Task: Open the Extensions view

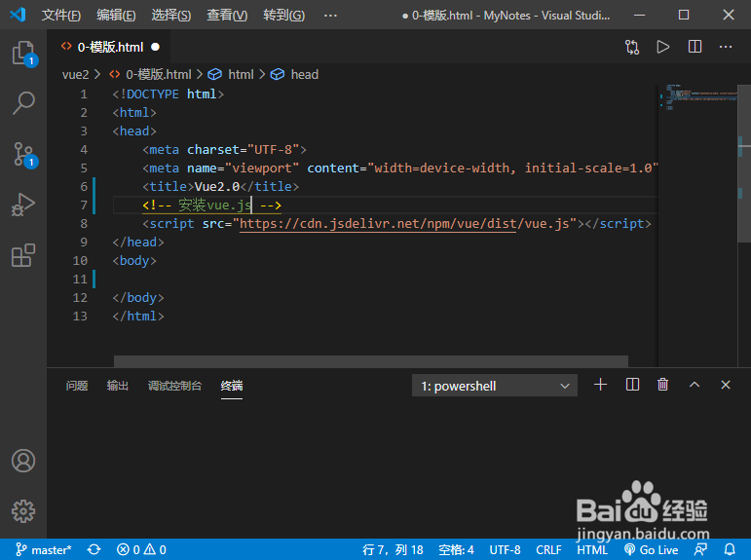Action: pos(23,255)
